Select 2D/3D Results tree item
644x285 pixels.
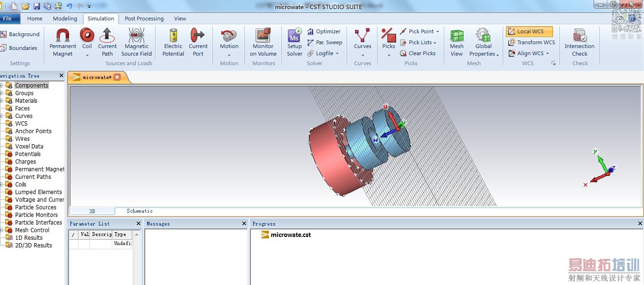33,246
